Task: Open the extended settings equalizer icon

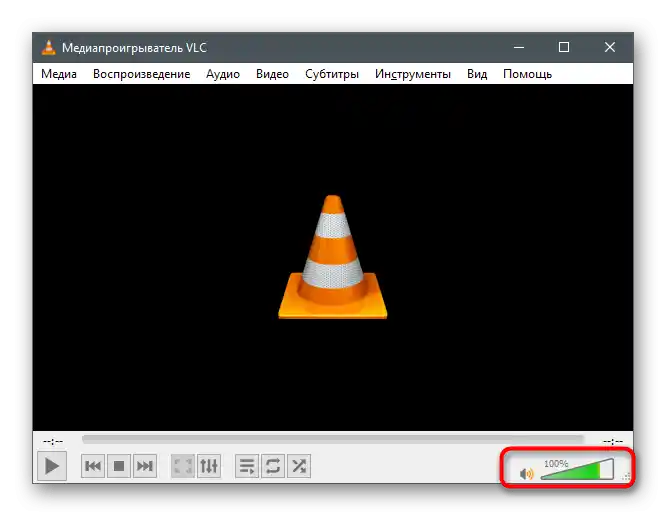Action: pos(209,466)
